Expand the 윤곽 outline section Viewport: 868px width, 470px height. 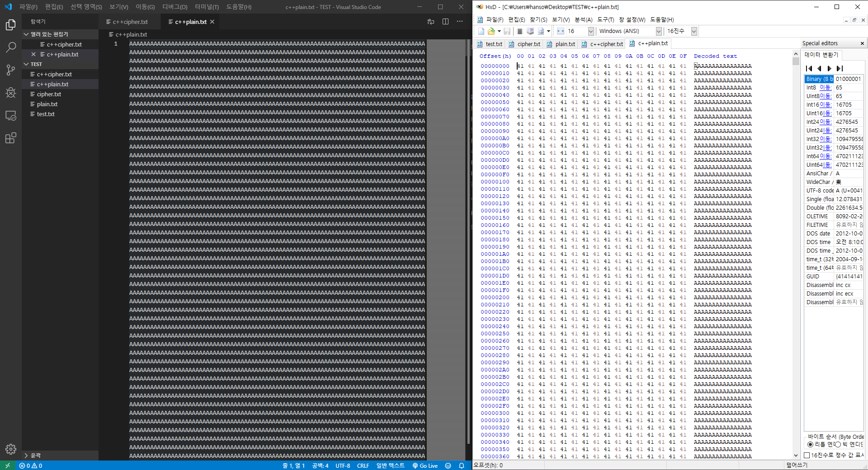pyautogui.click(x=60, y=456)
